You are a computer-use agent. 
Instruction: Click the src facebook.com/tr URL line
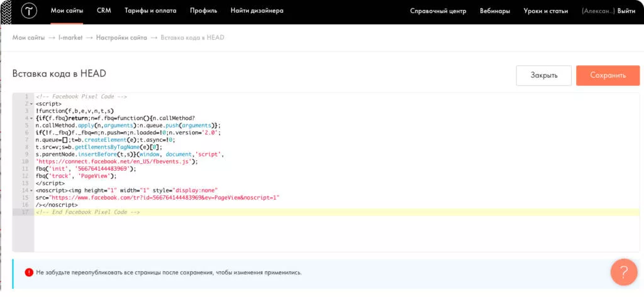[158, 198]
